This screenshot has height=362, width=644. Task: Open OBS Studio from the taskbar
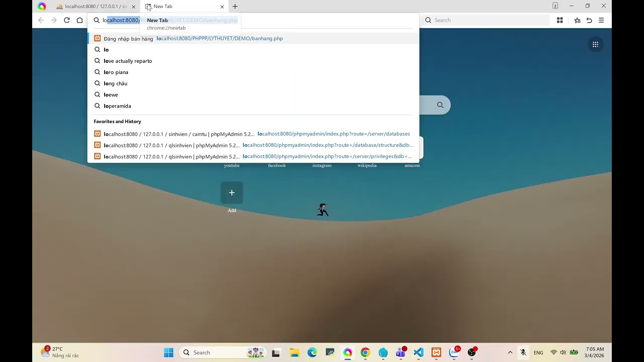(472, 352)
